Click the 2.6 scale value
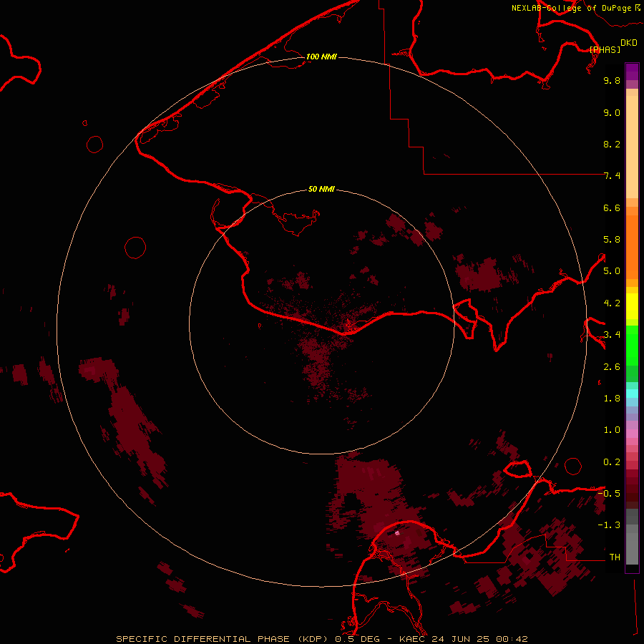The width and height of the screenshot is (644, 644). tap(612, 367)
